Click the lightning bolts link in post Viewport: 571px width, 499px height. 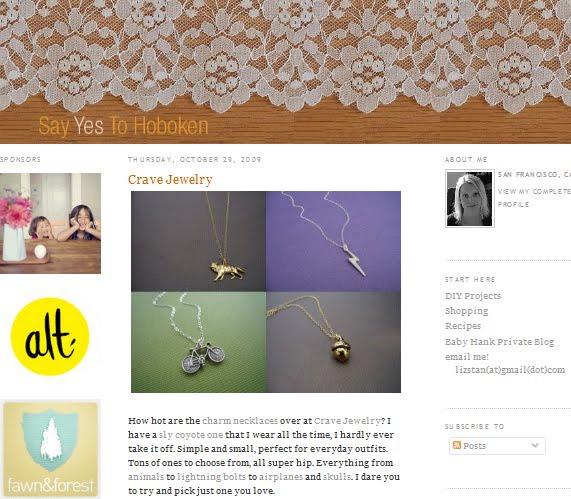click(x=212, y=477)
